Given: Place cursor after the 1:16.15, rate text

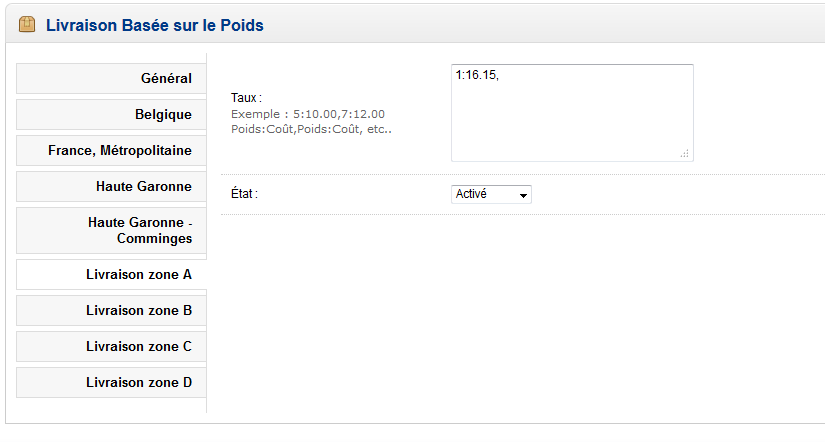Looking at the screenshot, I should click(499, 75).
